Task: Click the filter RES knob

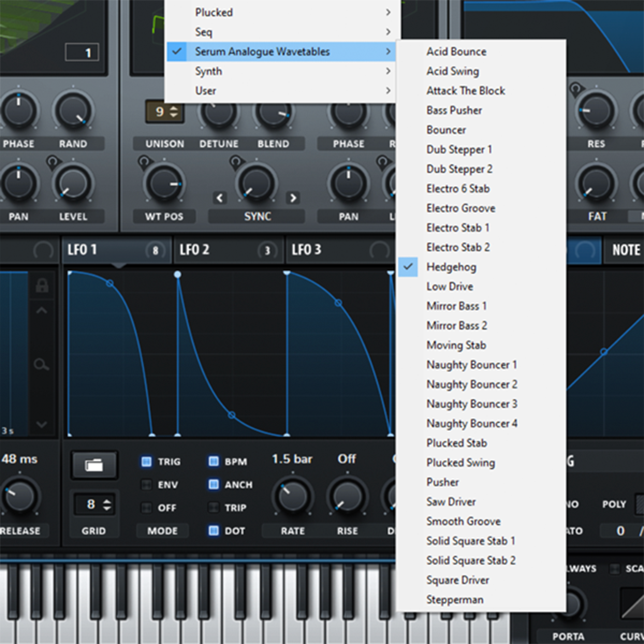Action: pyautogui.click(x=596, y=111)
